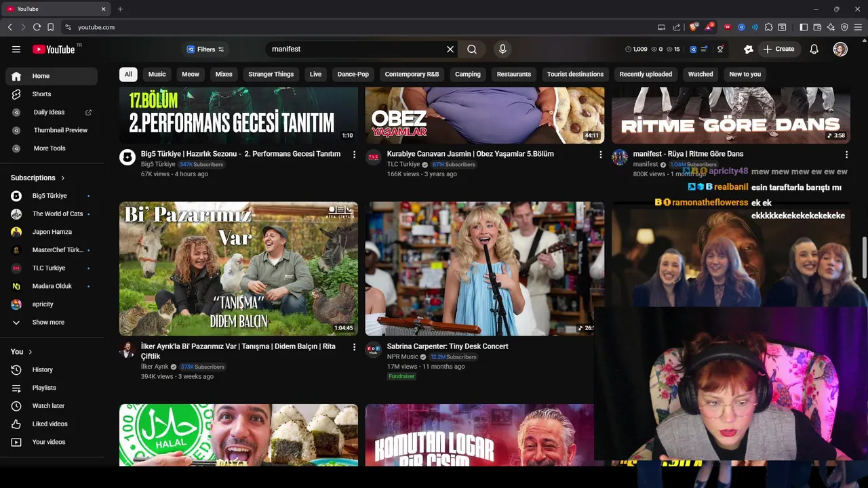Click the YouTube logo
868x488 pixels.
54,49
